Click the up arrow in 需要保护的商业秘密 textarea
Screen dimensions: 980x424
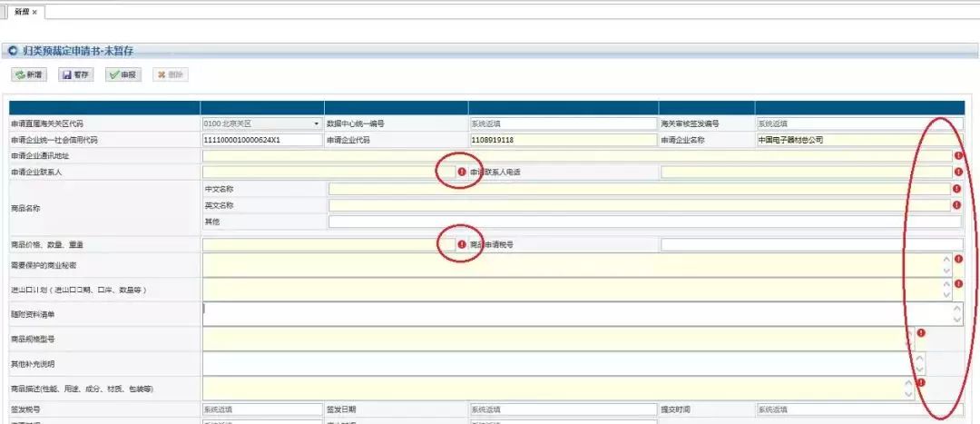coord(946,259)
